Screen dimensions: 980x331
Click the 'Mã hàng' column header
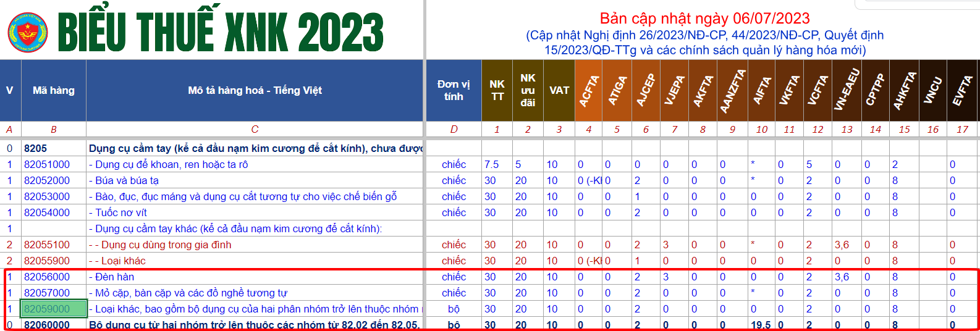pos(54,90)
